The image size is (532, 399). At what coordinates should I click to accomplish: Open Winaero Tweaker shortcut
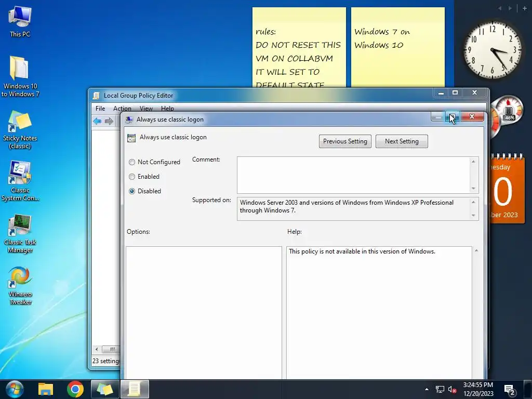click(x=20, y=286)
